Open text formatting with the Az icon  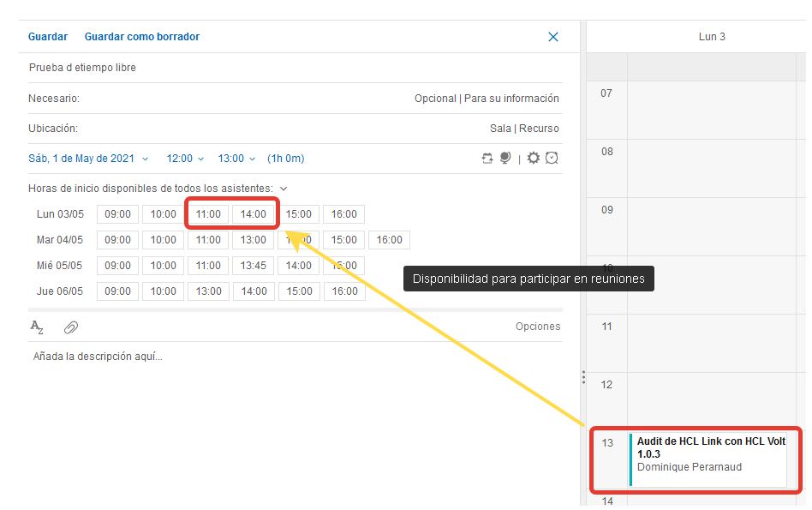[37, 327]
